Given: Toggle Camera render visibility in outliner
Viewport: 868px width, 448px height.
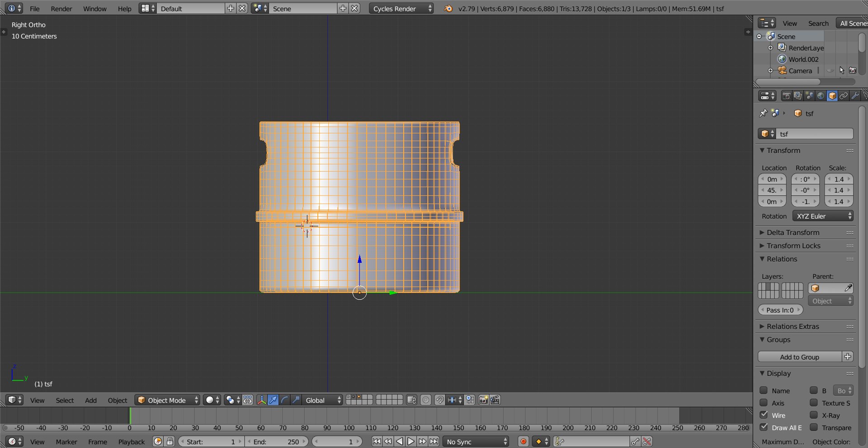Looking at the screenshot, I should coord(853,71).
